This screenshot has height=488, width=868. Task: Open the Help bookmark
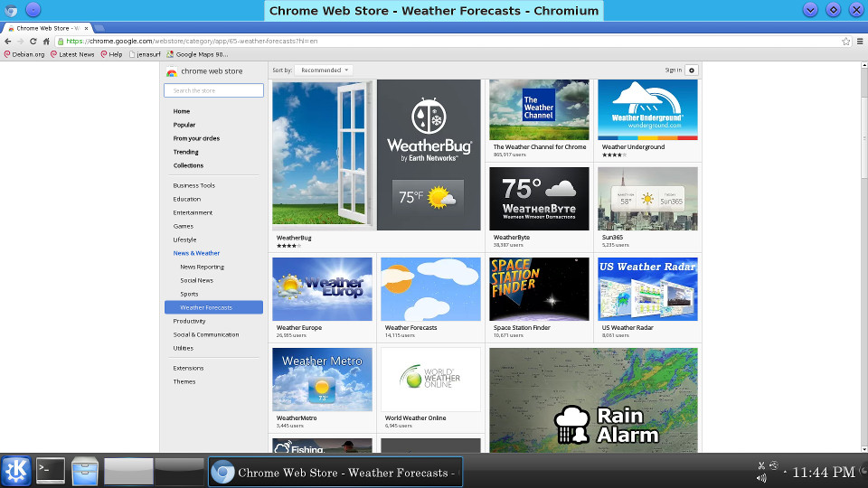(x=111, y=54)
